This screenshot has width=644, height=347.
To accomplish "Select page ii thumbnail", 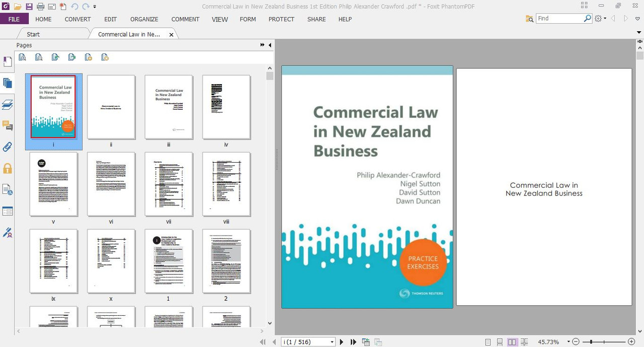I will (x=111, y=107).
